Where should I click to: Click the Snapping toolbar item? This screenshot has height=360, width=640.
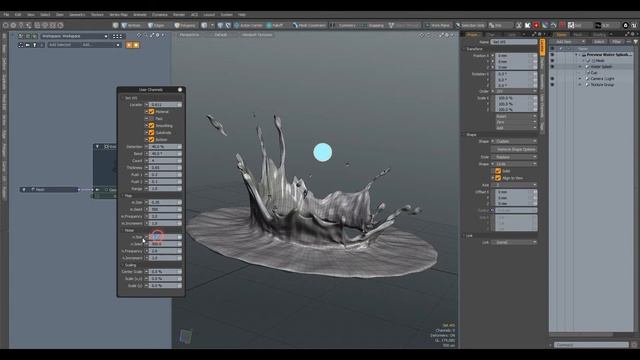(373, 25)
